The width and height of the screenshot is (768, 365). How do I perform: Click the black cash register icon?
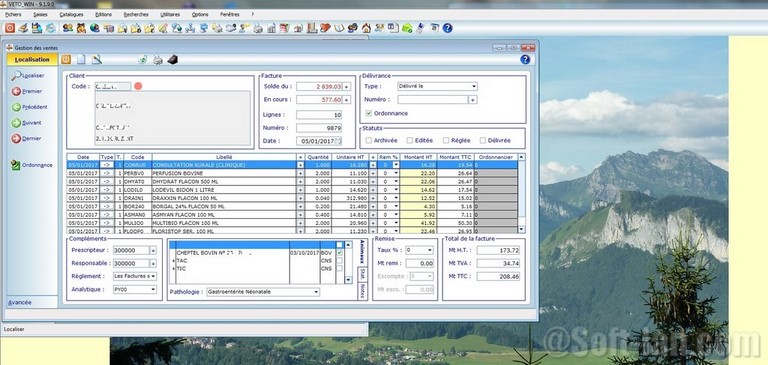pos(172,60)
